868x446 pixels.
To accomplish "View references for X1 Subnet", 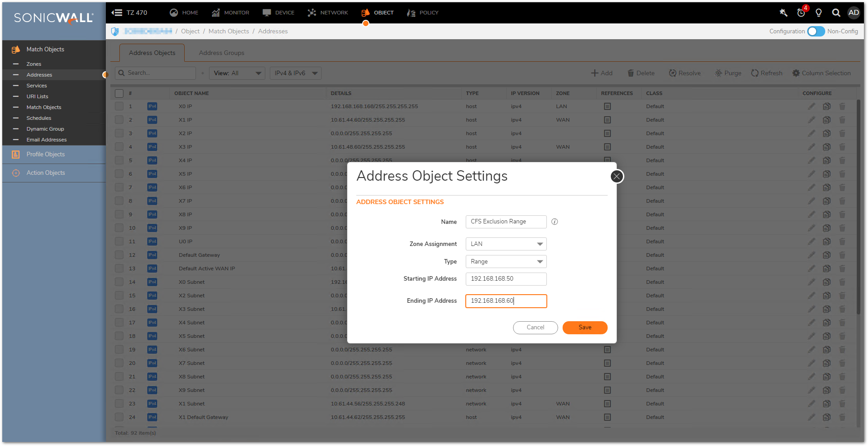I will click(607, 404).
